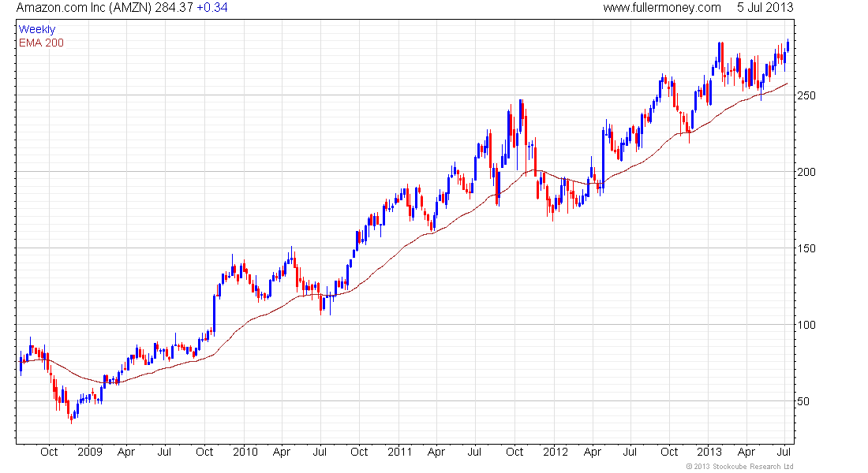Open the www.fullermoney.com link
Viewport: 868px width, 473px height.
662,8
